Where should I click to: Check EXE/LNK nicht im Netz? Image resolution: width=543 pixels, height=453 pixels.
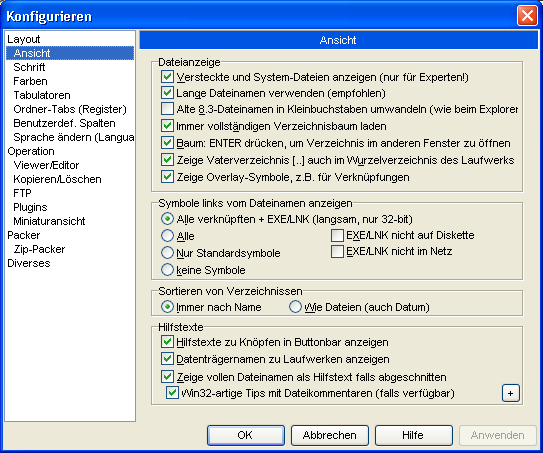[x=337, y=251]
